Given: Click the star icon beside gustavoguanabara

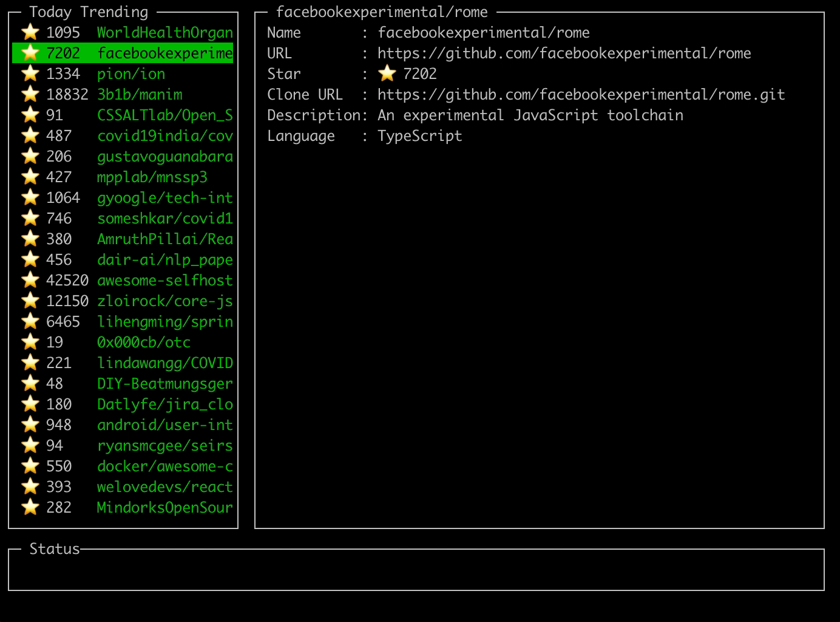Looking at the screenshot, I should click(x=30, y=156).
